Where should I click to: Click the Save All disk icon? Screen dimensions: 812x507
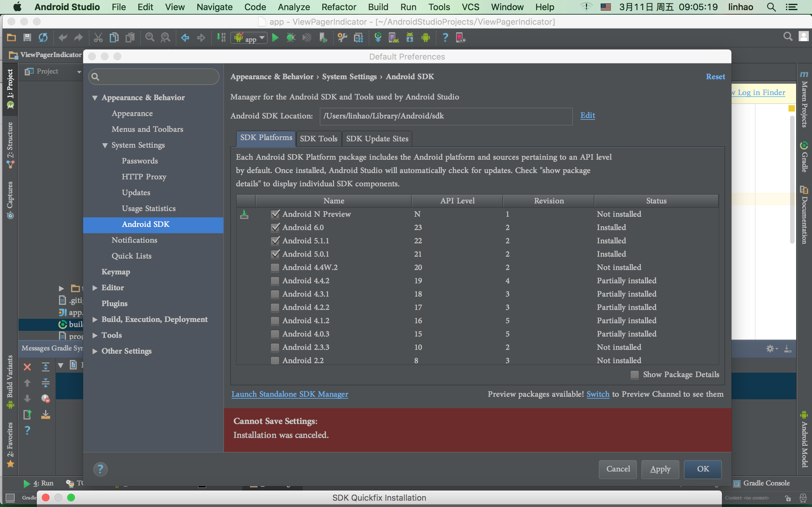(27, 38)
